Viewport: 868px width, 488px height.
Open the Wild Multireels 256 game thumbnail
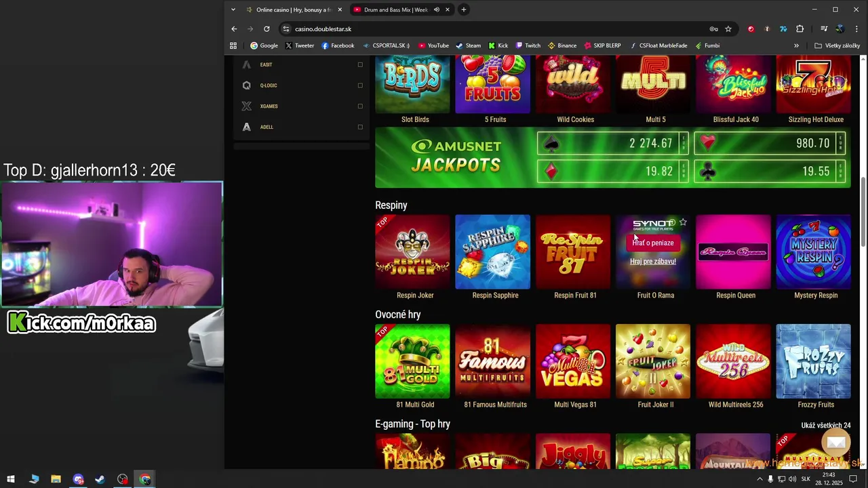(x=733, y=361)
